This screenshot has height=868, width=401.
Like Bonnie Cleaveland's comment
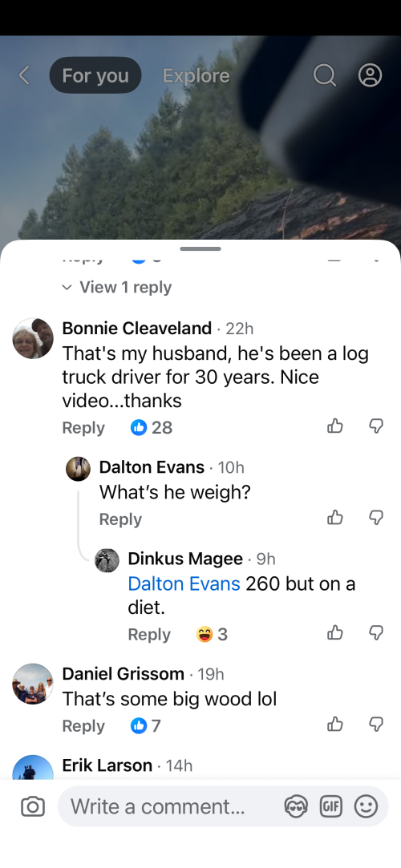[335, 426]
